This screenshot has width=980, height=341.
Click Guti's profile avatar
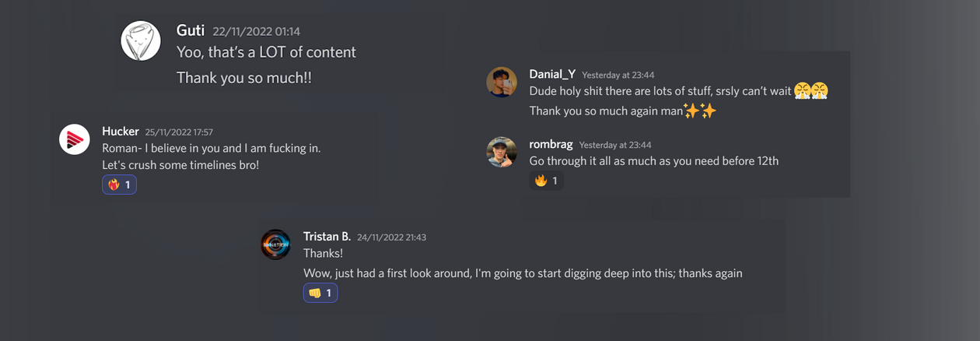point(141,40)
